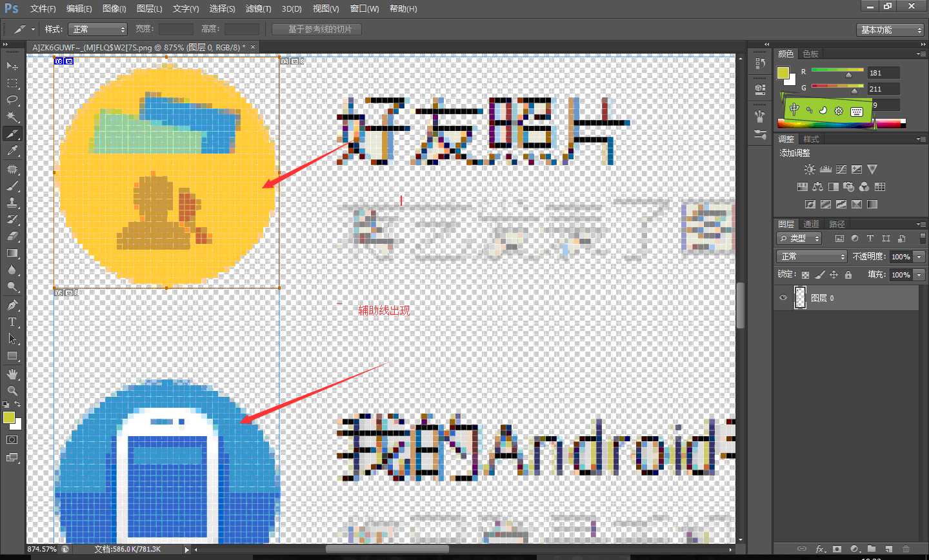Screen dimensions: 929x560
Task: Open the 不透明度 opacity dropdown arrow
Action: [x=919, y=256]
